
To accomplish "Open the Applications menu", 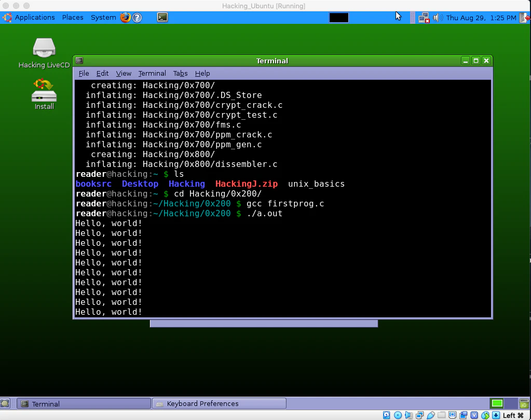I will pyautogui.click(x=35, y=17).
